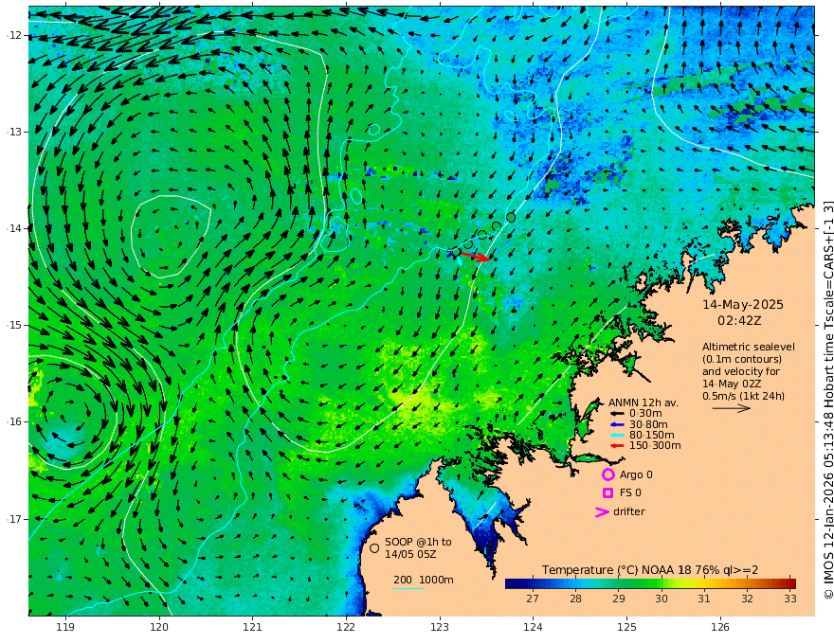834x644 pixels.
Task: Click the 'SOOP @1h to' label
Action: point(418,542)
